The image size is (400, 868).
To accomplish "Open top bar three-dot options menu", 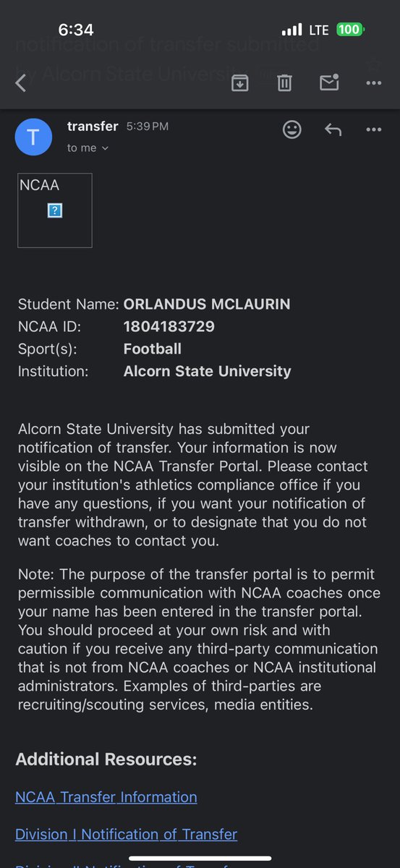I will tap(373, 83).
